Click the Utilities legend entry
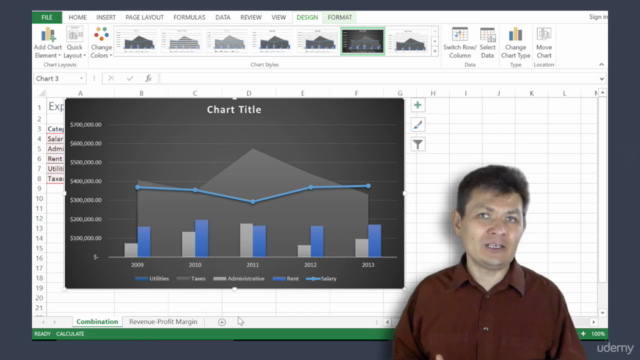This screenshot has width=640, height=360. [152, 279]
